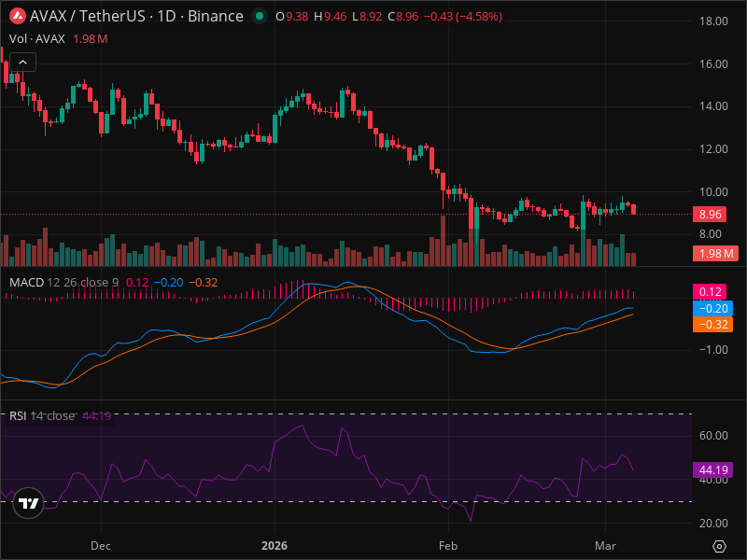Click the 20.00 RSI scale label
The height and width of the screenshot is (560, 747).
click(x=713, y=523)
